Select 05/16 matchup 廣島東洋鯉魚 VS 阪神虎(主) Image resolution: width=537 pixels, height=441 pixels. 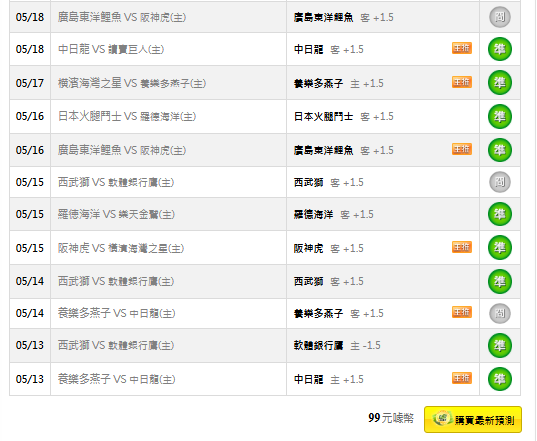click(x=122, y=150)
